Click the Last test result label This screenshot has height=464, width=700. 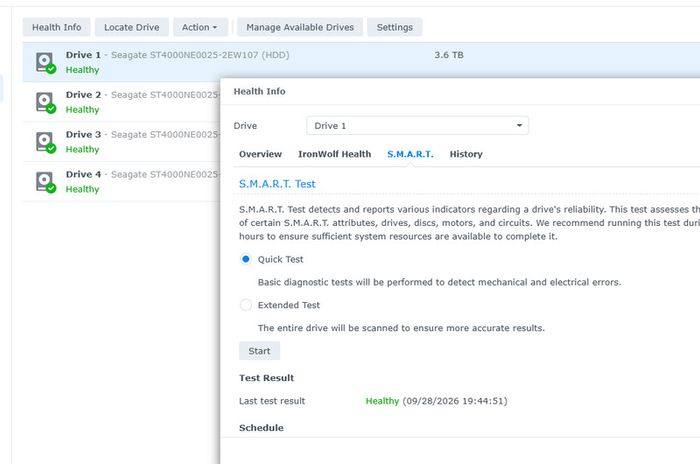[x=272, y=401]
